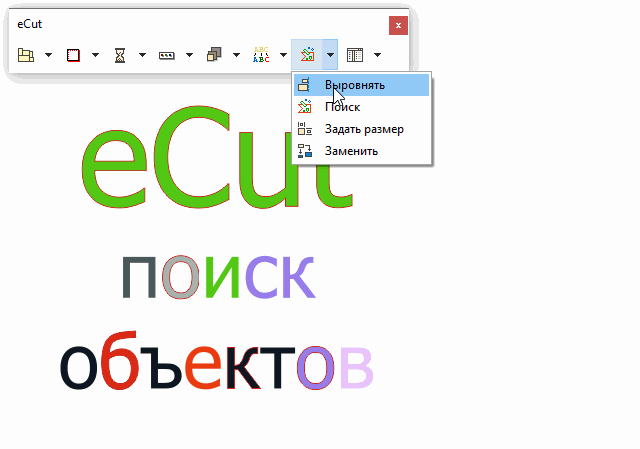Screen dimensions: 640x449
Task: Click the red rectangle frame tool icon
Action: 73,55
